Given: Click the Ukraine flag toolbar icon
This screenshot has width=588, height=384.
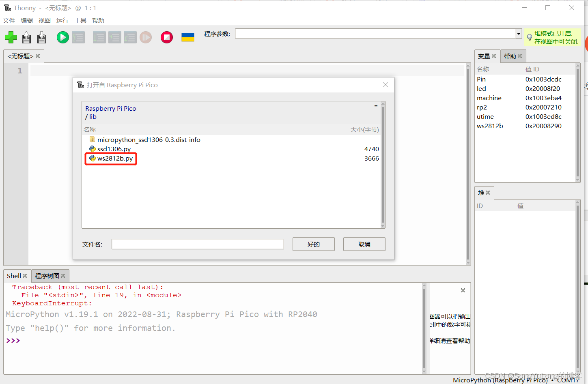Looking at the screenshot, I should [x=188, y=37].
